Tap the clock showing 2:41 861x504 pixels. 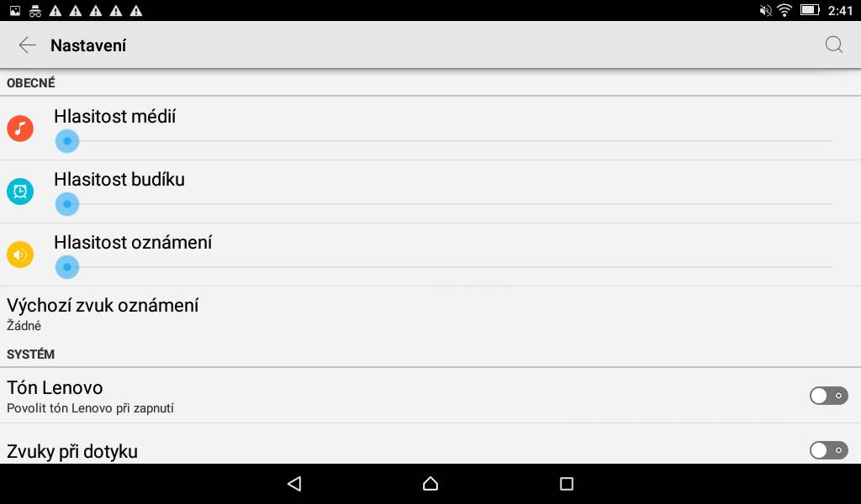tap(840, 10)
